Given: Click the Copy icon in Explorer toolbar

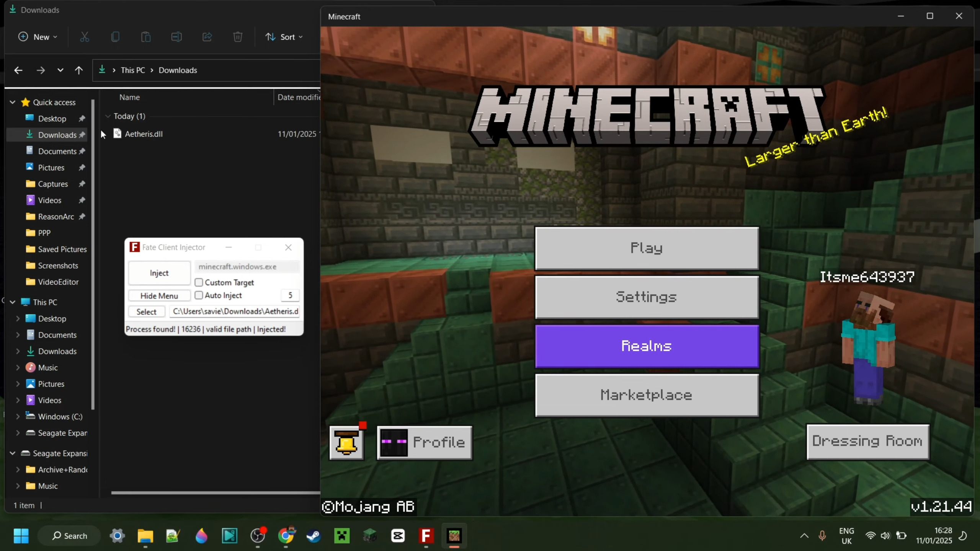Looking at the screenshot, I should tap(115, 37).
